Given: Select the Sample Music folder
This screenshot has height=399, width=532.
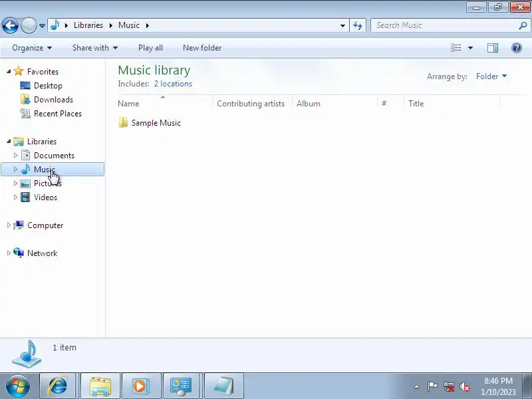Looking at the screenshot, I should tap(156, 123).
